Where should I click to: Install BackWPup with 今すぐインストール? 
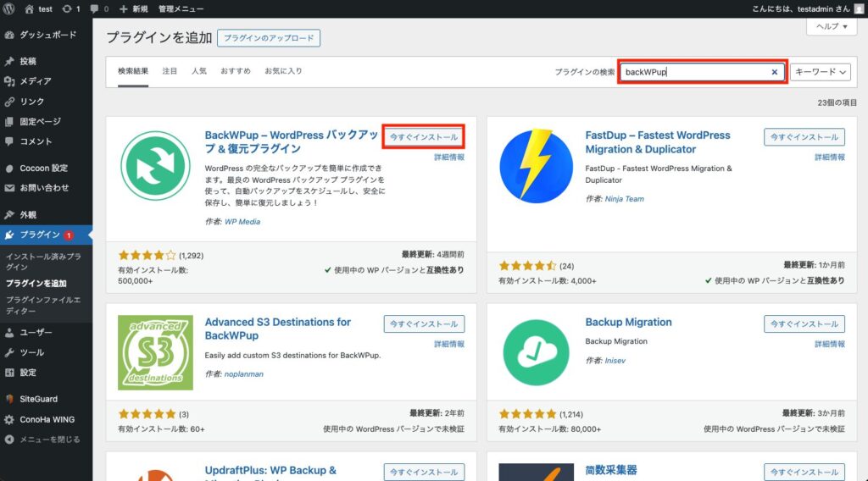(x=424, y=137)
